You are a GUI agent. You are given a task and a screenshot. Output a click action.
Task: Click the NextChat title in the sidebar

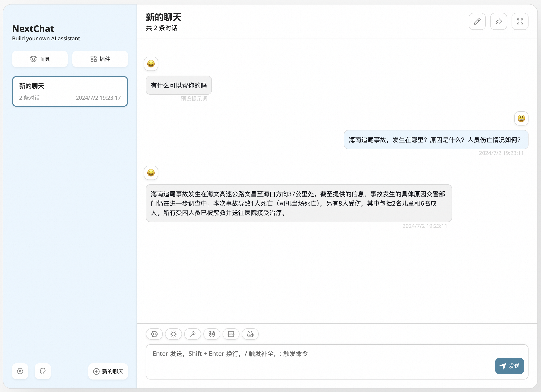[x=33, y=28]
